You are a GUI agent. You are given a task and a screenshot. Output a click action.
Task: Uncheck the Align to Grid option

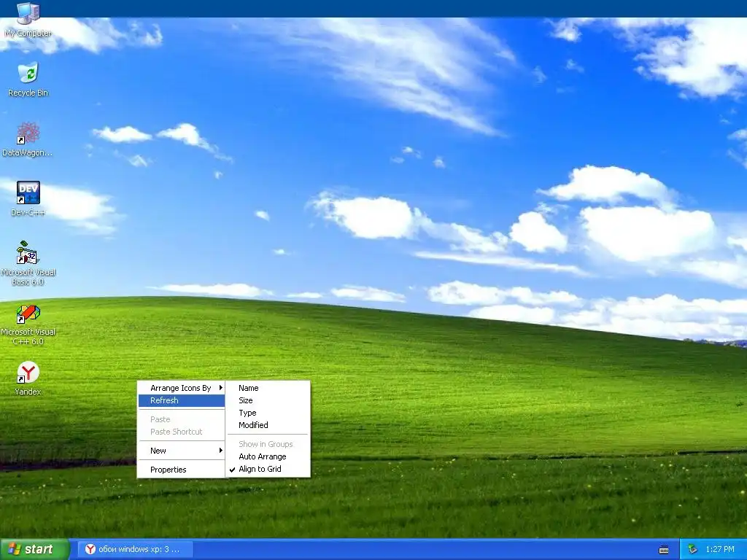tap(268, 469)
